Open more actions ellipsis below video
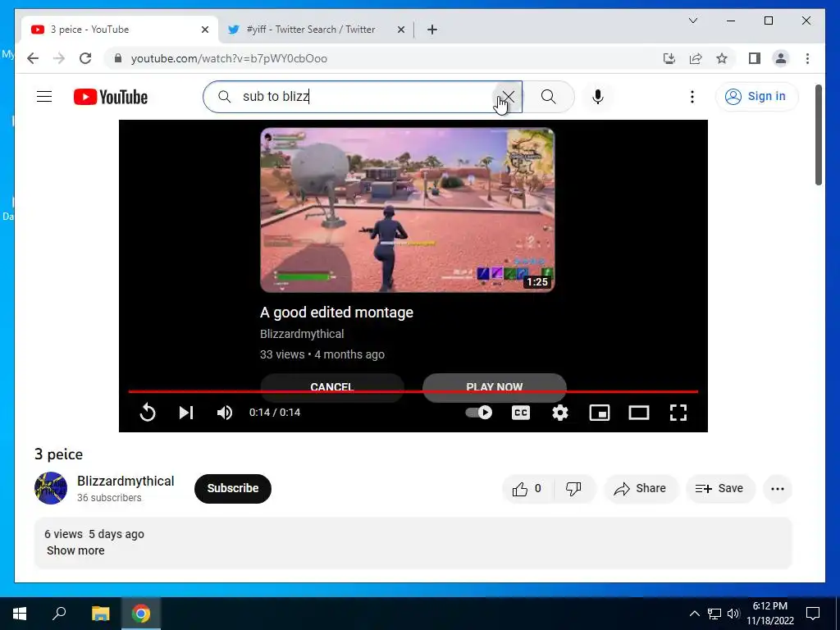This screenshot has width=840, height=630. coord(778,489)
